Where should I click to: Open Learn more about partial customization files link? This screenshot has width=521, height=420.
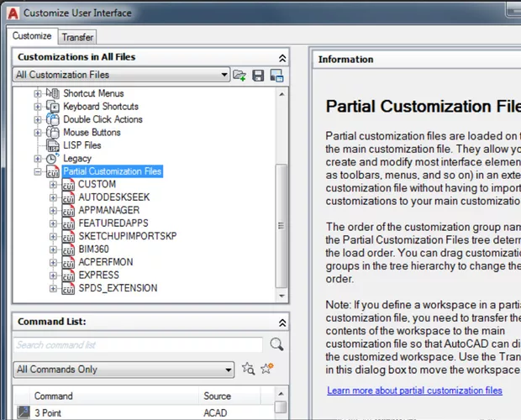[414, 391]
